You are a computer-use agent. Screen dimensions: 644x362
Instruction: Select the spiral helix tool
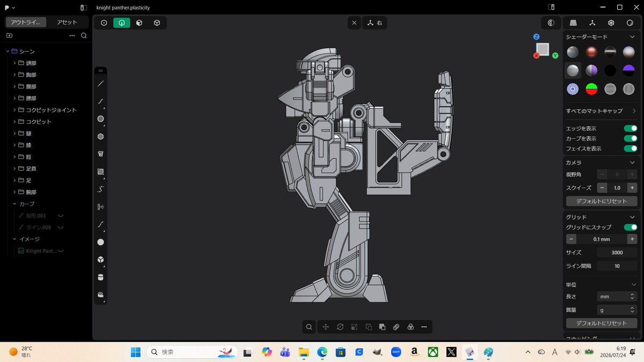click(100, 154)
